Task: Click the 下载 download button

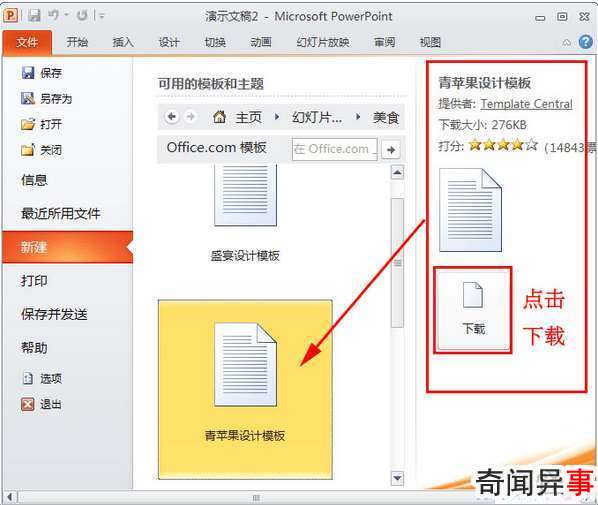Action: click(473, 310)
